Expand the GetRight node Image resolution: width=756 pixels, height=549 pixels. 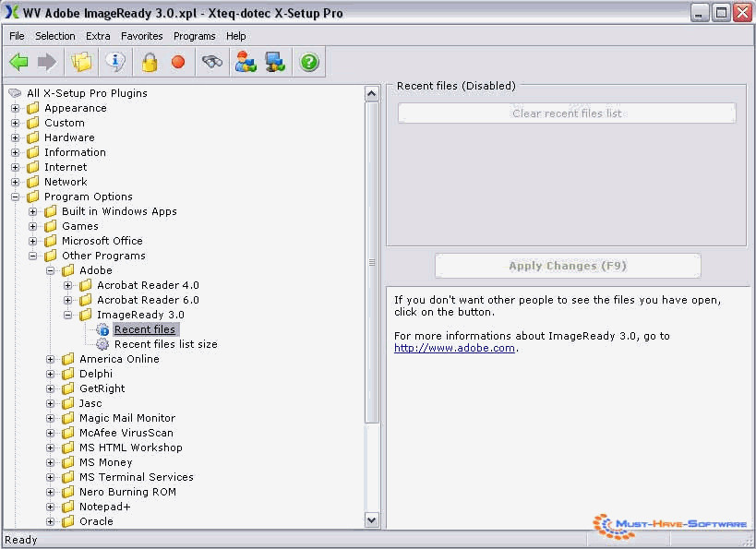tap(50, 388)
